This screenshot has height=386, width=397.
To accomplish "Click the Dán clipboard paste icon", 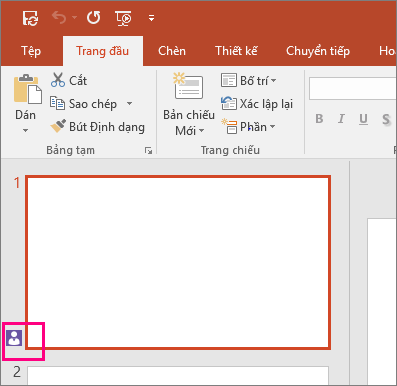I will (x=28, y=89).
